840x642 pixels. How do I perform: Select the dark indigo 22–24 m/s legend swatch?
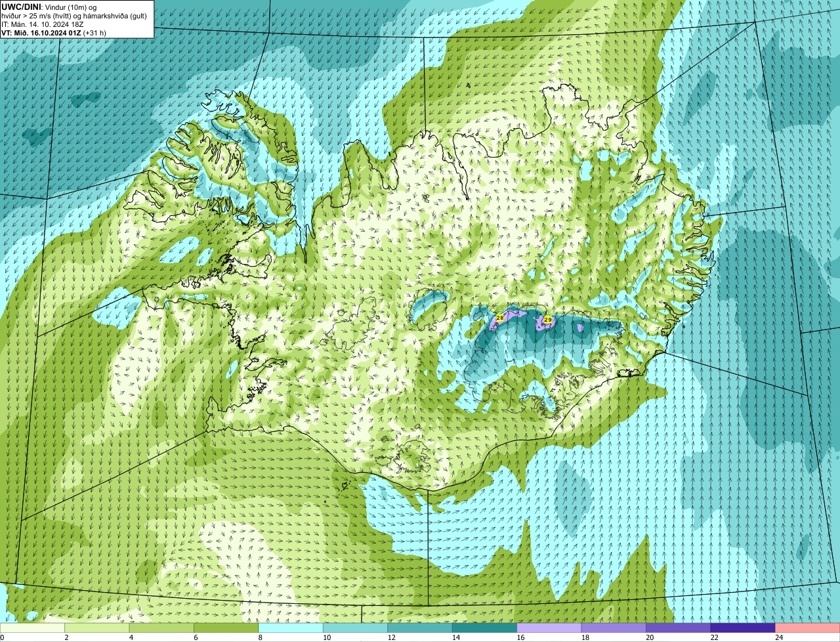[x=743, y=628]
